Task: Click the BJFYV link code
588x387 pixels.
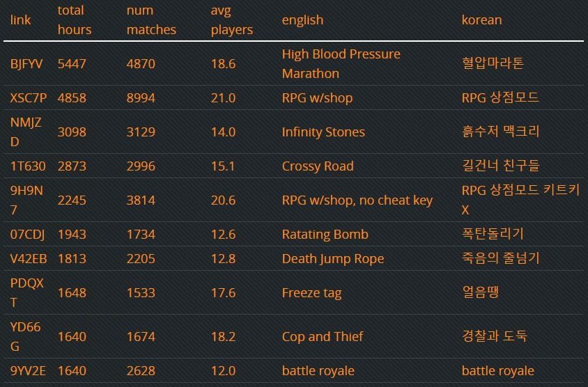Action: pyautogui.click(x=26, y=64)
